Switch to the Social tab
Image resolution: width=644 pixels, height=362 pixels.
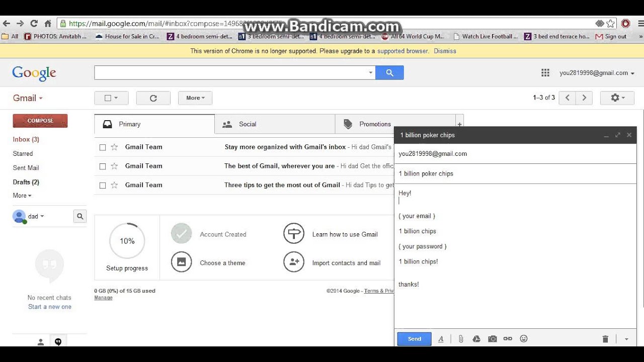click(275, 124)
